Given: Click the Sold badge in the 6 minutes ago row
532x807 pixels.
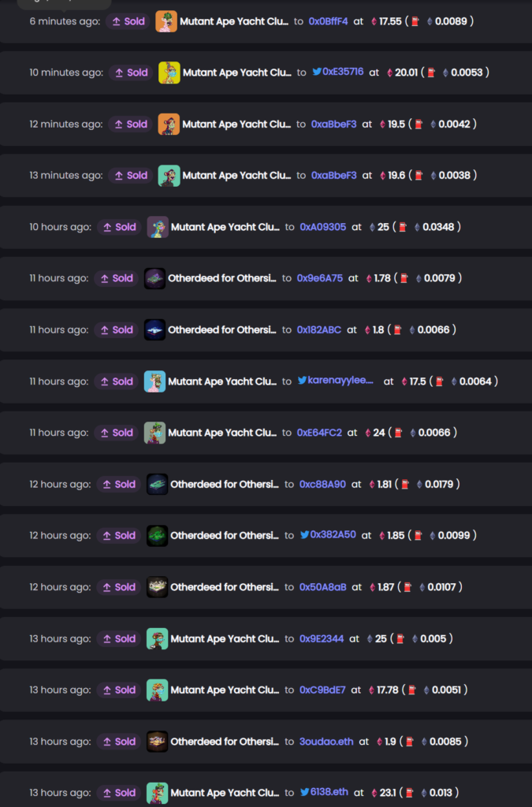Looking at the screenshot, I should pos(128,21).
